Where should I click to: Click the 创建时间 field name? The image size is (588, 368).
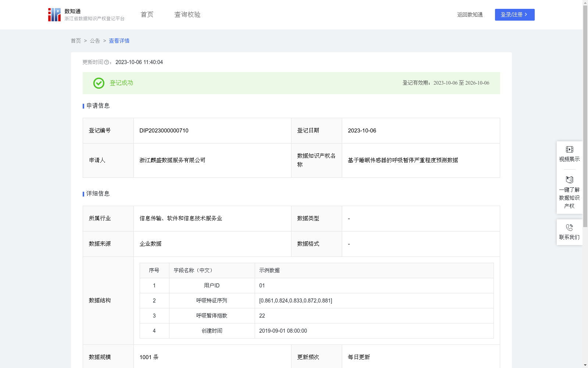pyautogui.click(x=212, y=331)
